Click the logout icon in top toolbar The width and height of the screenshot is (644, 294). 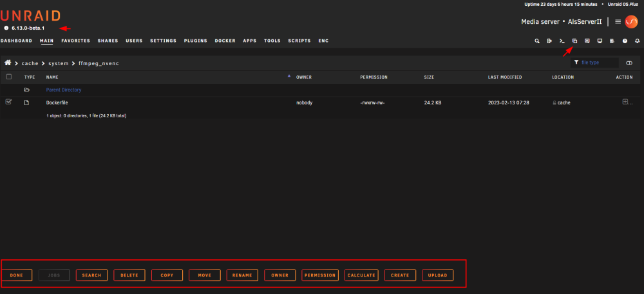tap(549, 41)
